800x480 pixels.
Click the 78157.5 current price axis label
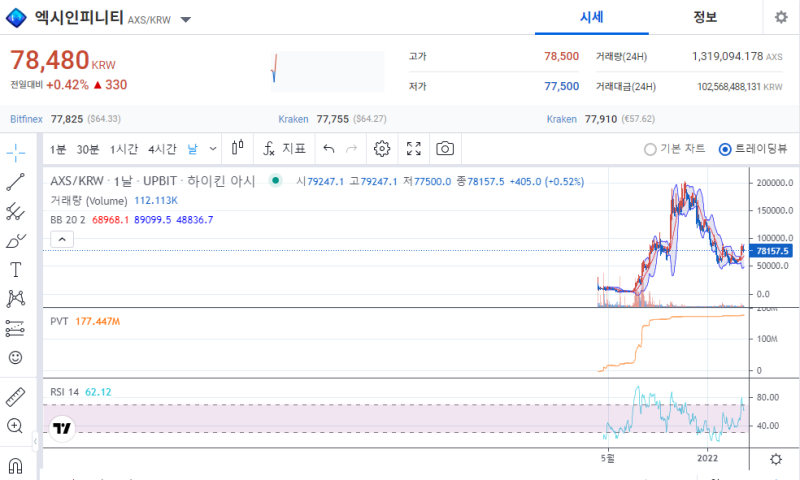tap(772, 251)
